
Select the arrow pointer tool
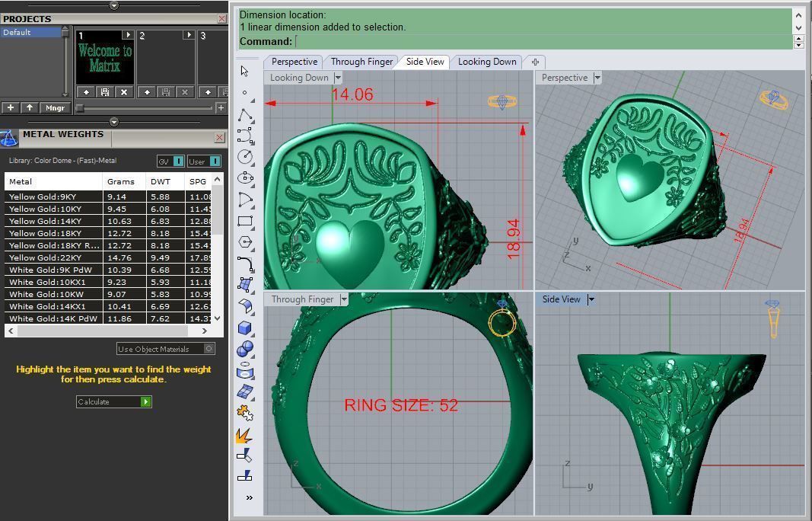pos(244,71)
